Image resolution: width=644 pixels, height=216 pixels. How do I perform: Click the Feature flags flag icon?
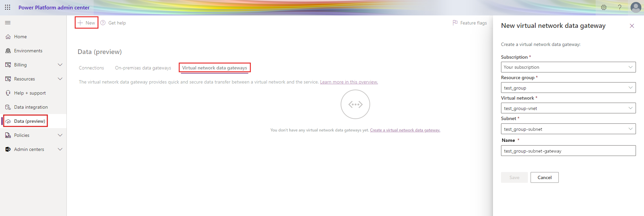[x=455, y=23]
